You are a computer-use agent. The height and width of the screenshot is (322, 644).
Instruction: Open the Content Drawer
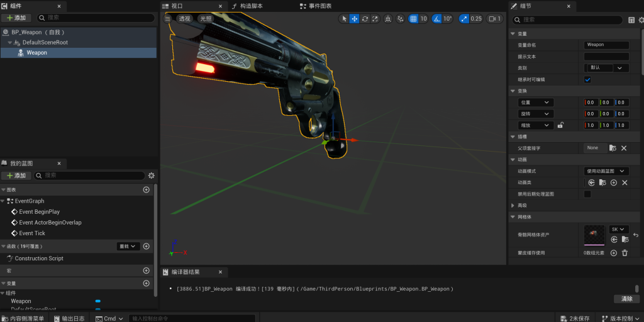point(25,318)
